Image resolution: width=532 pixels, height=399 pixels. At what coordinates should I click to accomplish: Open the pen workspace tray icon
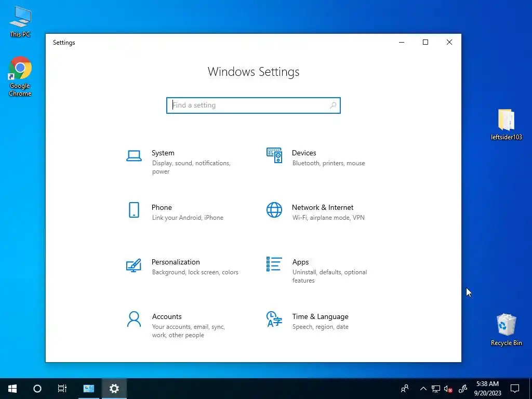(x=463, y=389)
